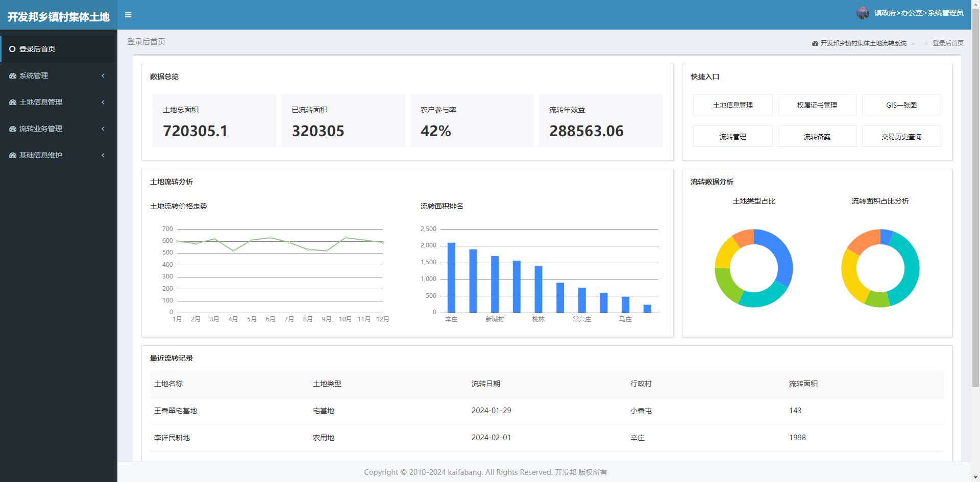Expand the 土地信息管理 chevron arrow
The image size is (980, 482).
pyautogui.click(x=103, y=102)
